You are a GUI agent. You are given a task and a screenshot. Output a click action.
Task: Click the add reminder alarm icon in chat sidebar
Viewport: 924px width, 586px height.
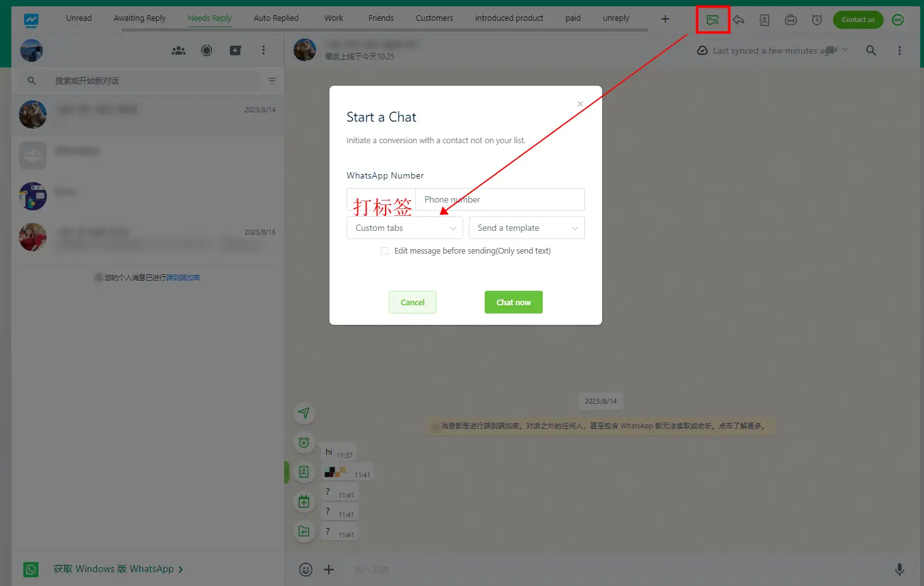[x=304, y=442]
